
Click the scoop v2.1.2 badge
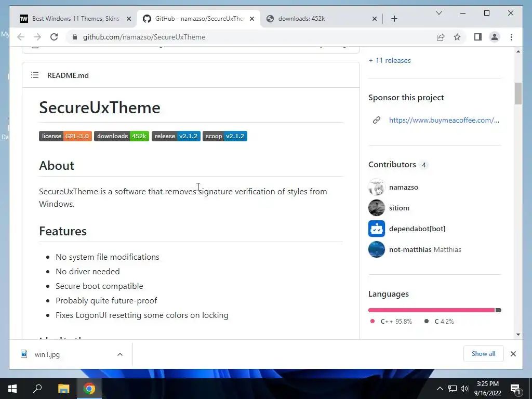tap(224, 136)
